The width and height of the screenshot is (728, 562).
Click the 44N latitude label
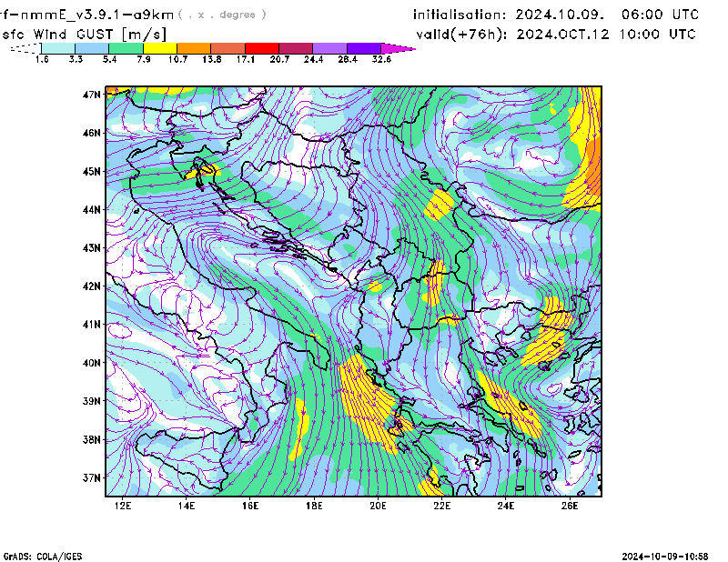92,210
